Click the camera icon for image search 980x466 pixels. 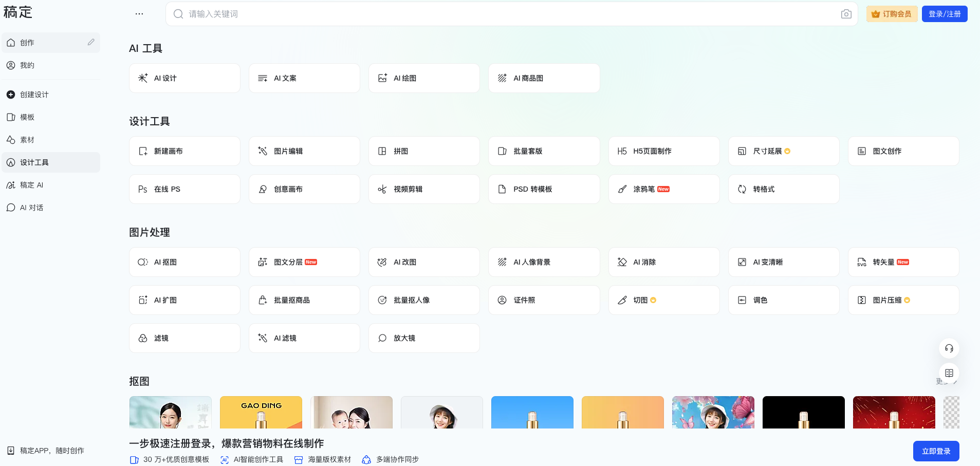pos(846,14)
